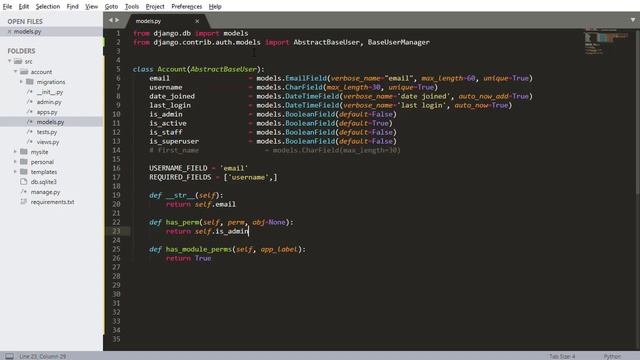The height and width of the screenshot is (360, 640).
Task: Select models.py in account folder
Action: pos(50,122)
